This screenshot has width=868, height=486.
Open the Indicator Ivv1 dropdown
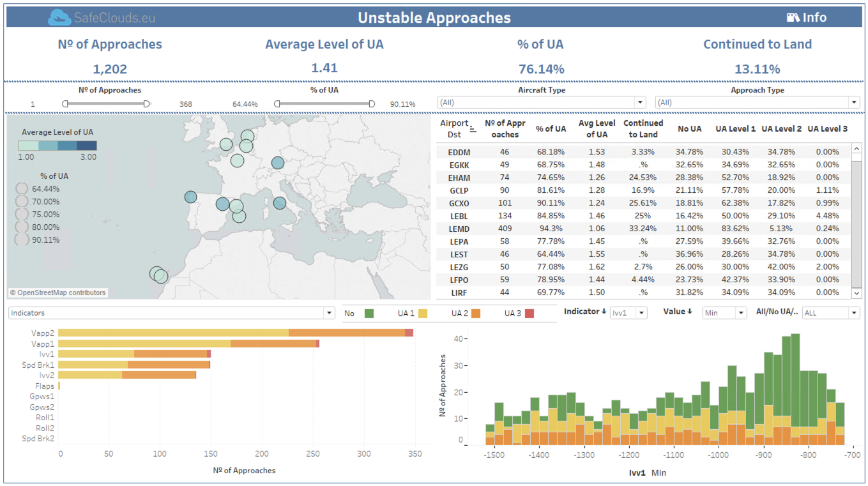click(628, 313)
